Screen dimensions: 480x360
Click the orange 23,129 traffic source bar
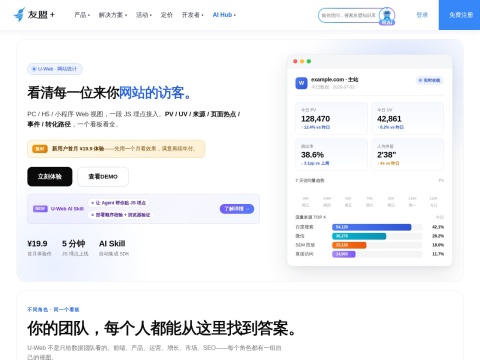pyautogui.click(x=349, y=245)
